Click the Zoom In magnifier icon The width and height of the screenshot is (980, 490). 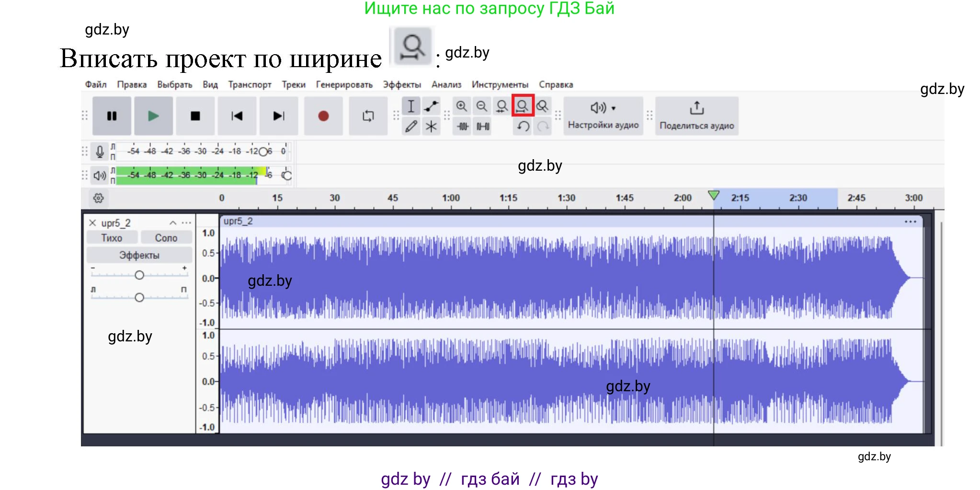[x=461, y=106]
